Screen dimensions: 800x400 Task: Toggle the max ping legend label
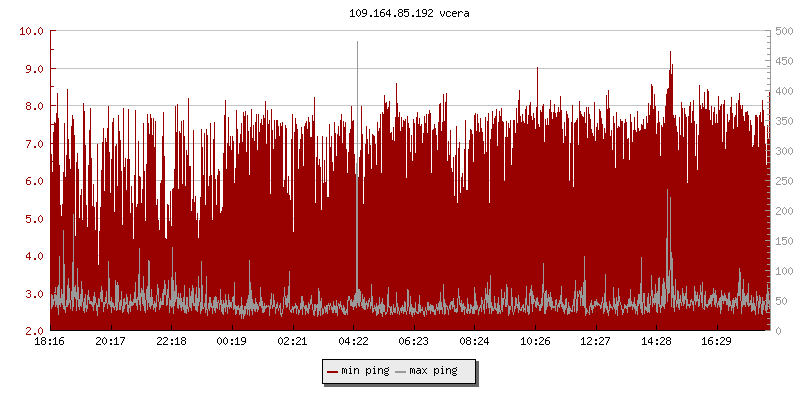click(434, 371)
